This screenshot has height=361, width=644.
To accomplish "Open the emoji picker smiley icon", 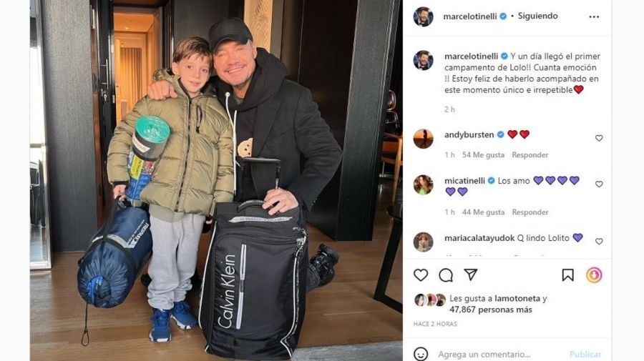I will [421, 354].
